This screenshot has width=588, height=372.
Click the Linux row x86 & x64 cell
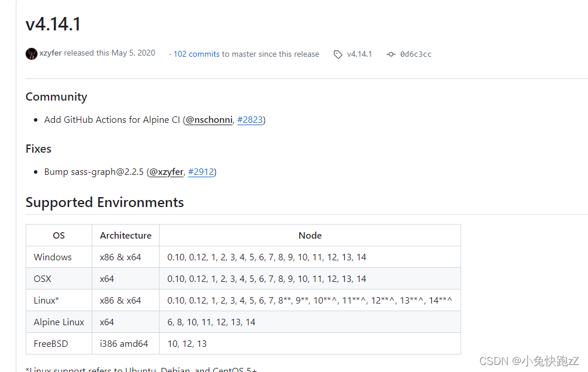126,300
